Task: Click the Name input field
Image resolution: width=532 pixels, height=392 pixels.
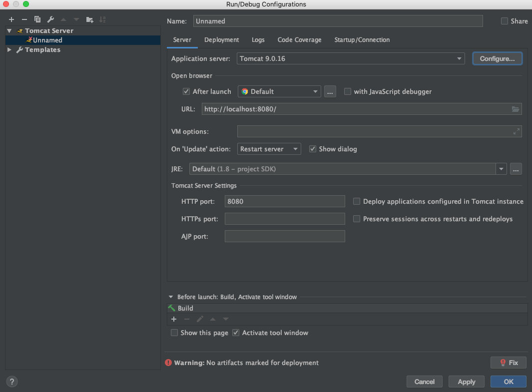Action: (338, 21)
